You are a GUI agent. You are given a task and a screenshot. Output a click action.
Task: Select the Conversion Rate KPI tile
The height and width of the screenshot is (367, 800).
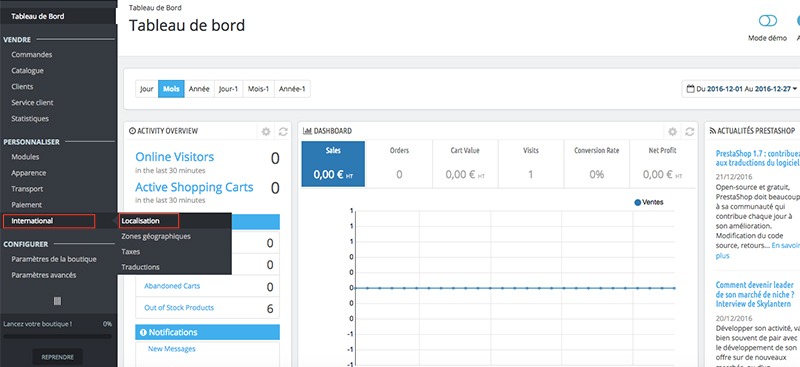click(596, 164)
